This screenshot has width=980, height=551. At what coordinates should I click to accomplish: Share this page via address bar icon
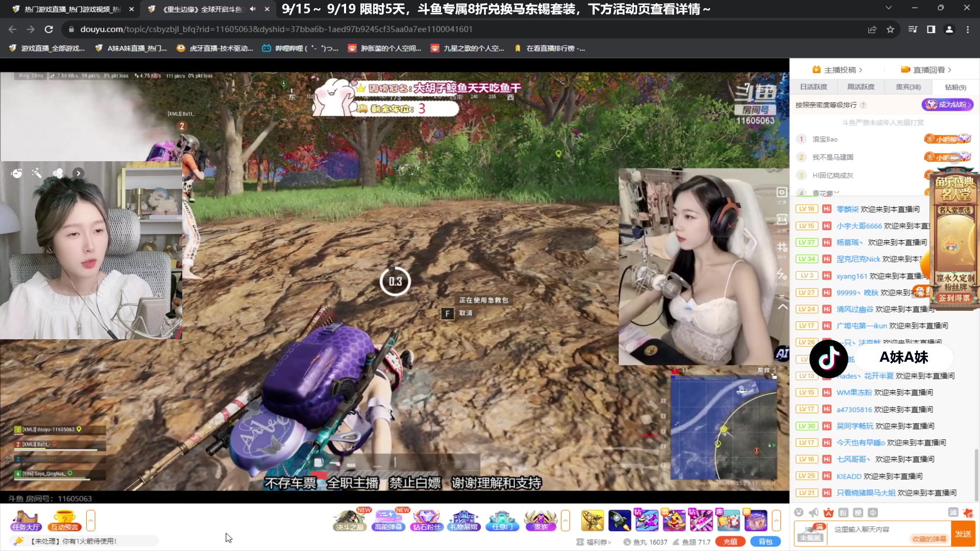[x=872, y=30]
